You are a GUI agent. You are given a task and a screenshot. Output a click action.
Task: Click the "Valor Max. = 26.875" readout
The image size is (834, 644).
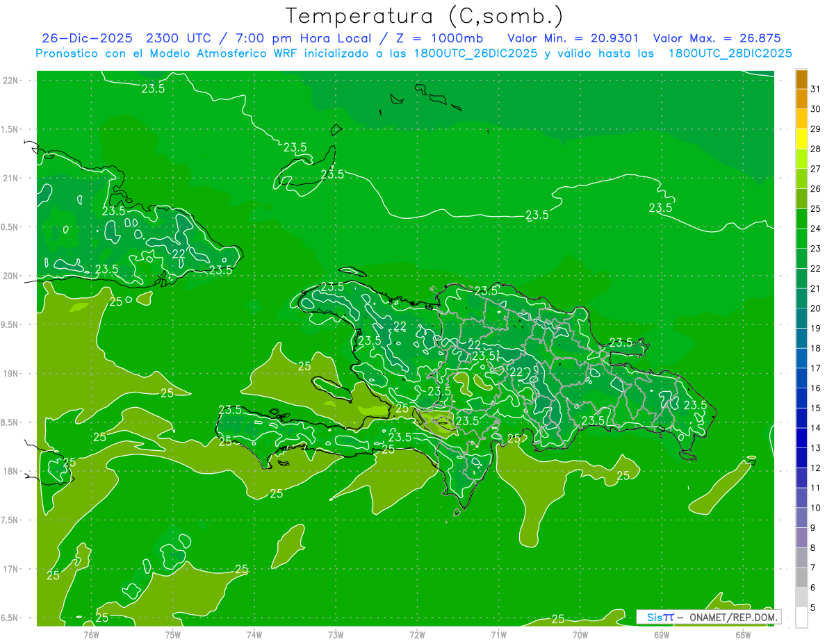(x=717, y=38)
